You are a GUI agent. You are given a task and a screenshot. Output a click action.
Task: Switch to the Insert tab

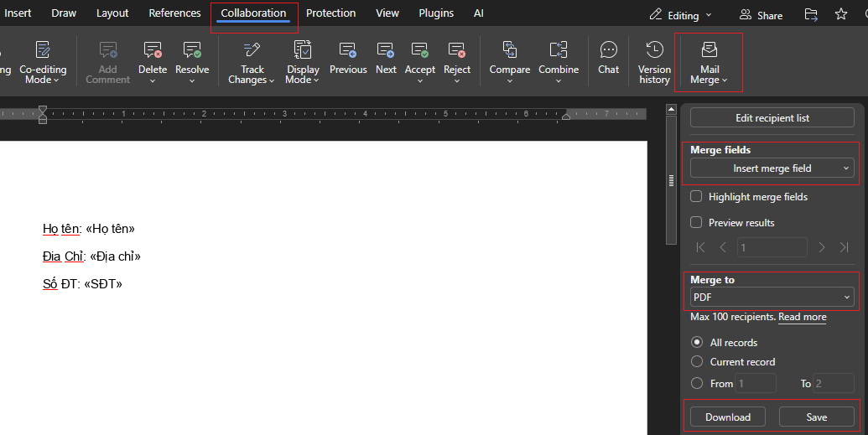(x=18, y=13)
